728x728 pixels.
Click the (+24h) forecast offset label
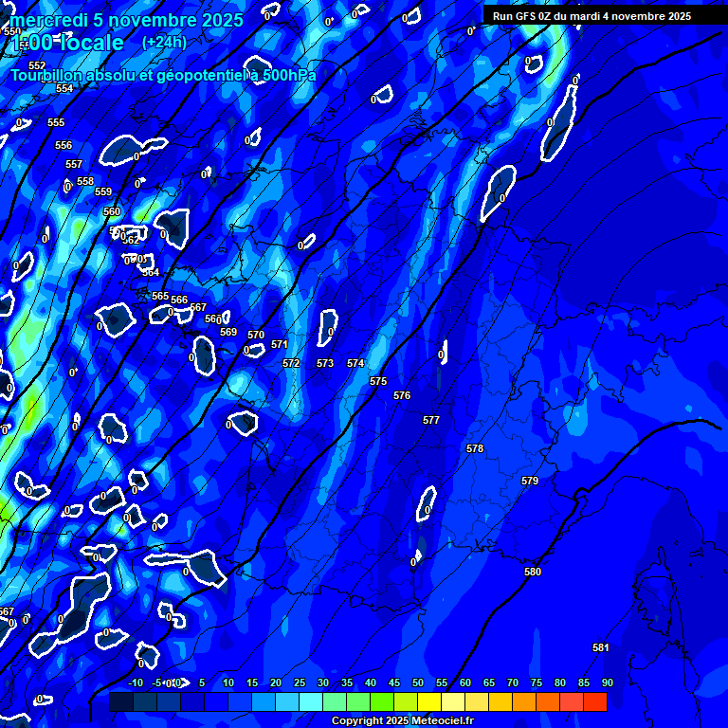click(164, 43)
